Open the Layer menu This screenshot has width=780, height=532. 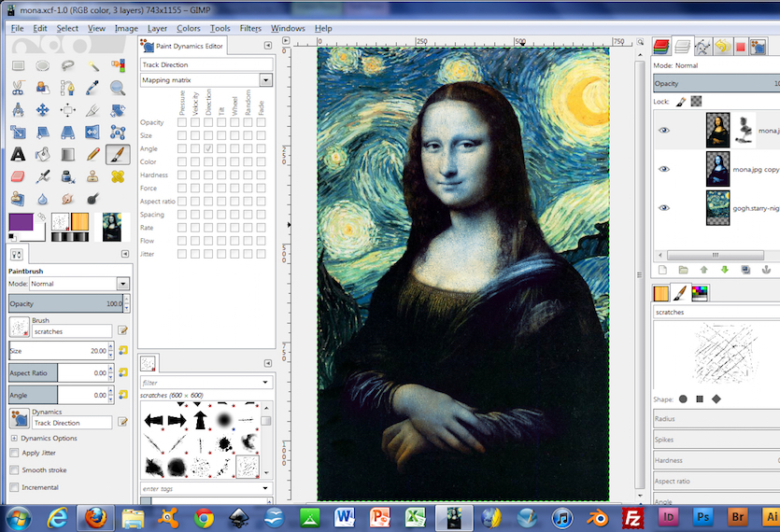pyautogui.click(x=157, y=28)
